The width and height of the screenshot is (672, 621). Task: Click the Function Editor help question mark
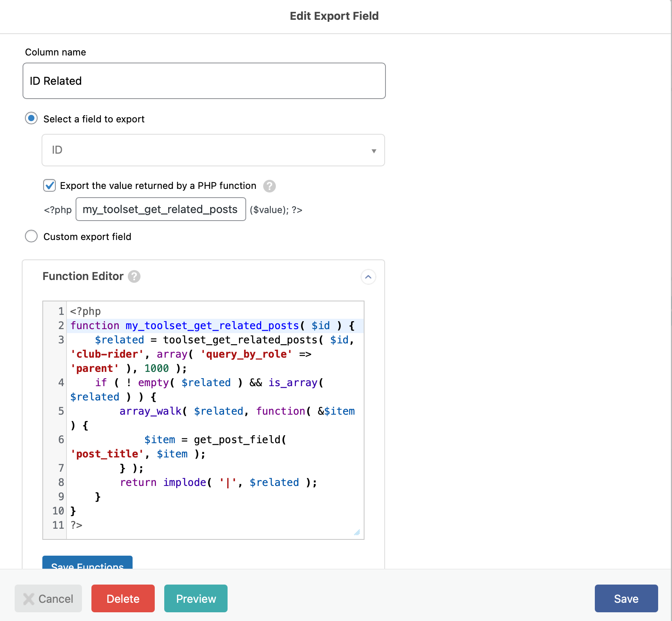coord(134,276)
